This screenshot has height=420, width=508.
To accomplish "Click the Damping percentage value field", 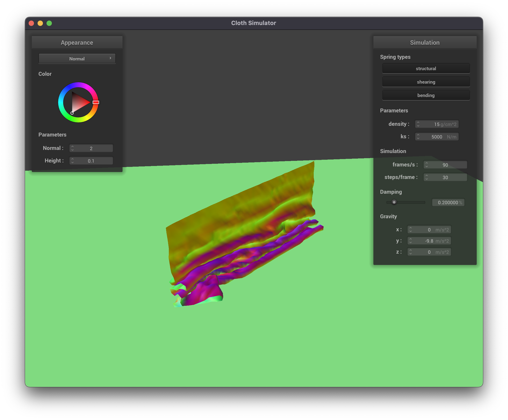I will pos(448,202).
